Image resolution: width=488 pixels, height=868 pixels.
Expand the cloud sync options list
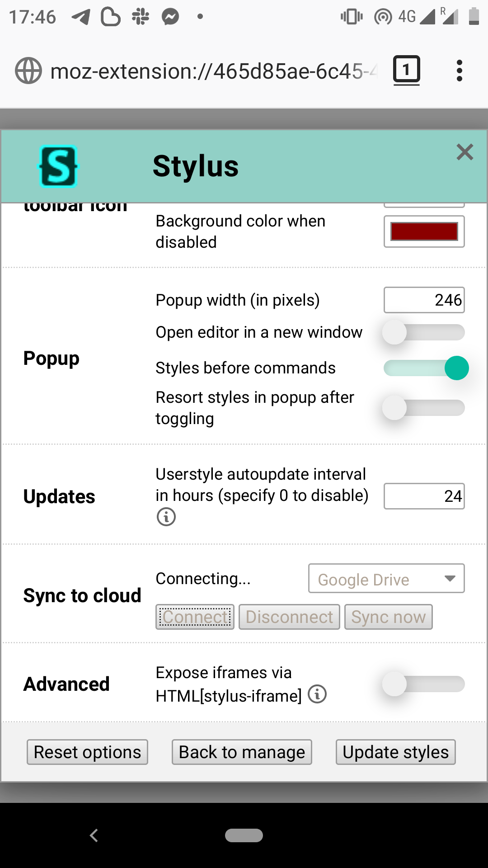(449, 579)
